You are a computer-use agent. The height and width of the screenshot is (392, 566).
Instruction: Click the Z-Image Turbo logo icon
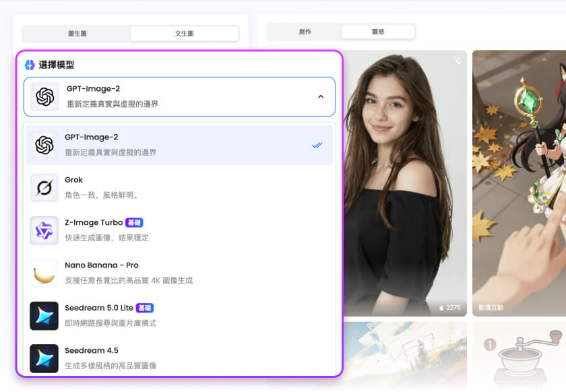[44, 230]
